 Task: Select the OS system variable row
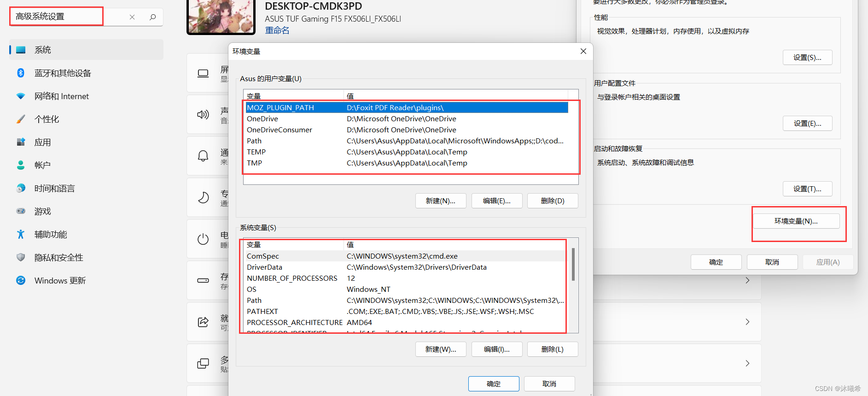pos(406,290)
